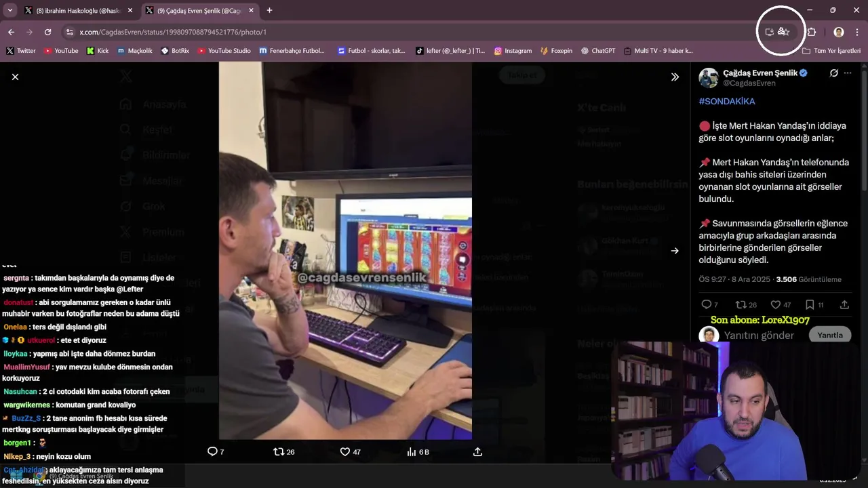Close the Çağdaş Evren Şenlik tab
This screenshot has width=868, height=488.
tap(251, 11)
